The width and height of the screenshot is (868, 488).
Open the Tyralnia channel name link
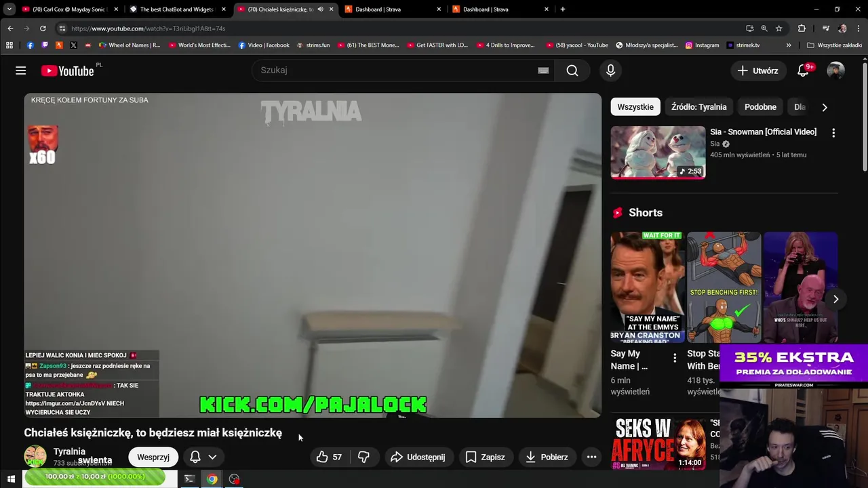pyautogui.click(x=69, y=451)
